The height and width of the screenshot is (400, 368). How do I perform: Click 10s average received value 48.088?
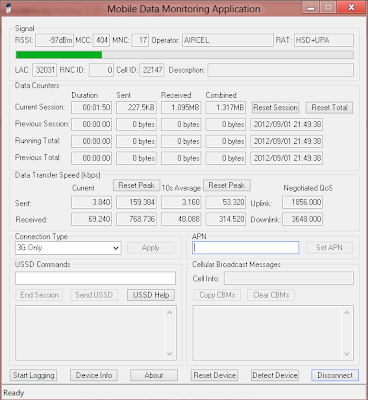click(181, 219)
